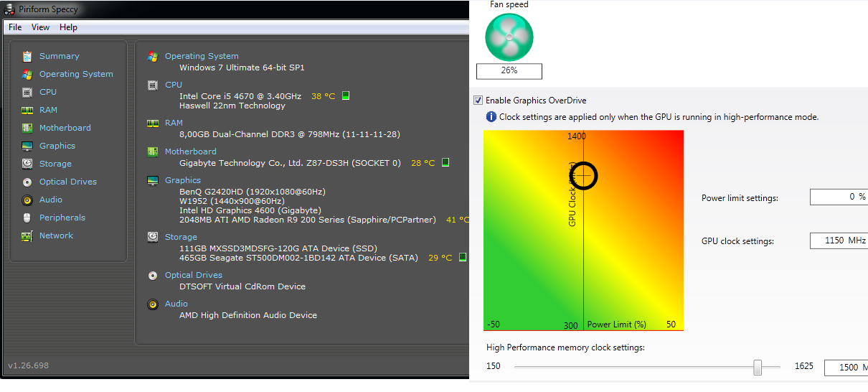Click the CPU chip icon in summary pane
This screenshot has height=392, width=868.
153,85
